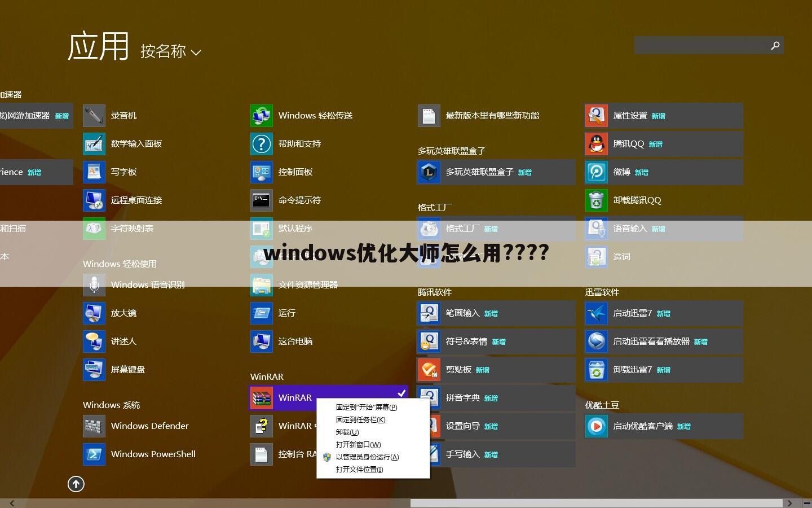Open the 放大镜 magnifier icon
The height and width of the screenshot is (508, 812).
tap(94, 313)
